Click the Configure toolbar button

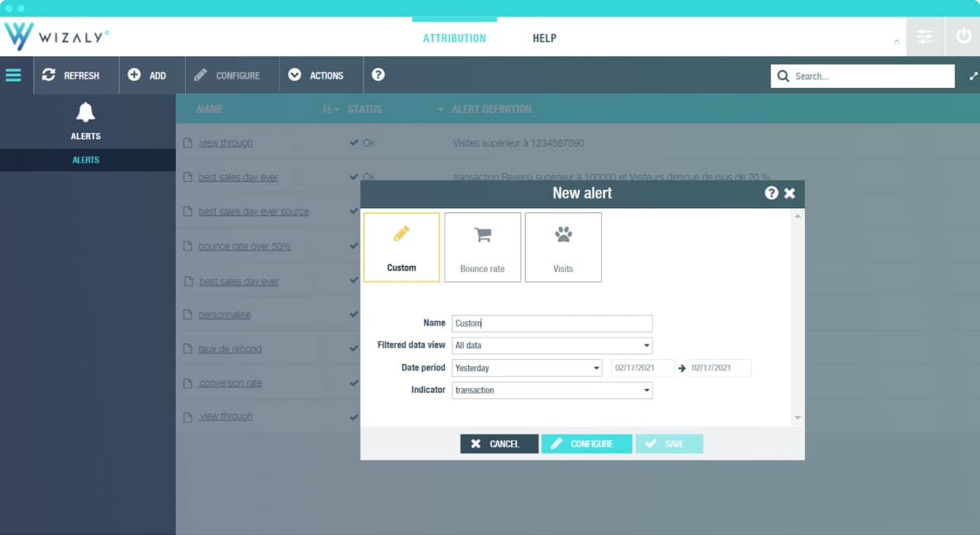[232, 75]
